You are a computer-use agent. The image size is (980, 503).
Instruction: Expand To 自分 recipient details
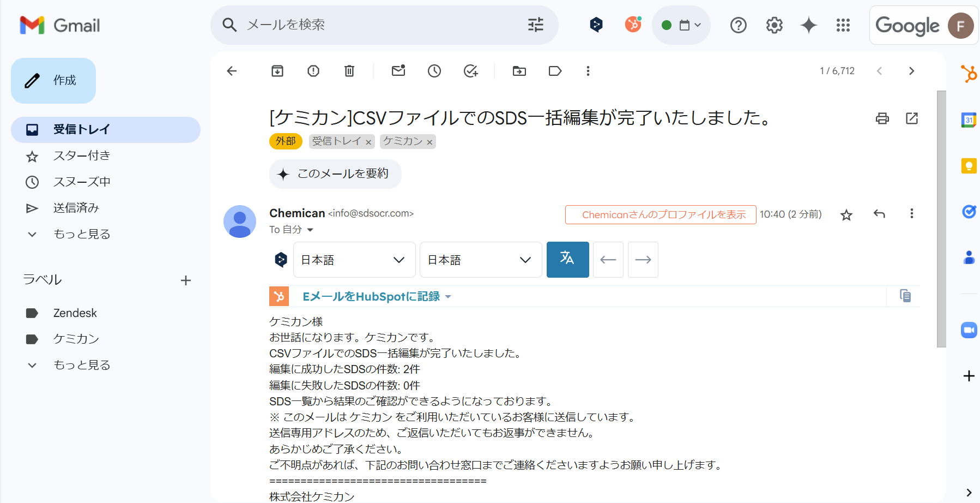click(x=310, y=230)
